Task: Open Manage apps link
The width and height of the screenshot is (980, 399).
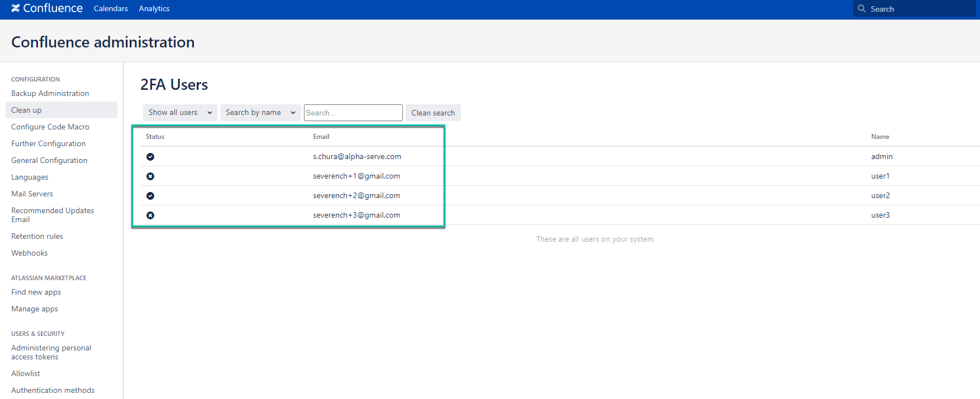Action: click(x=35, y=309)
